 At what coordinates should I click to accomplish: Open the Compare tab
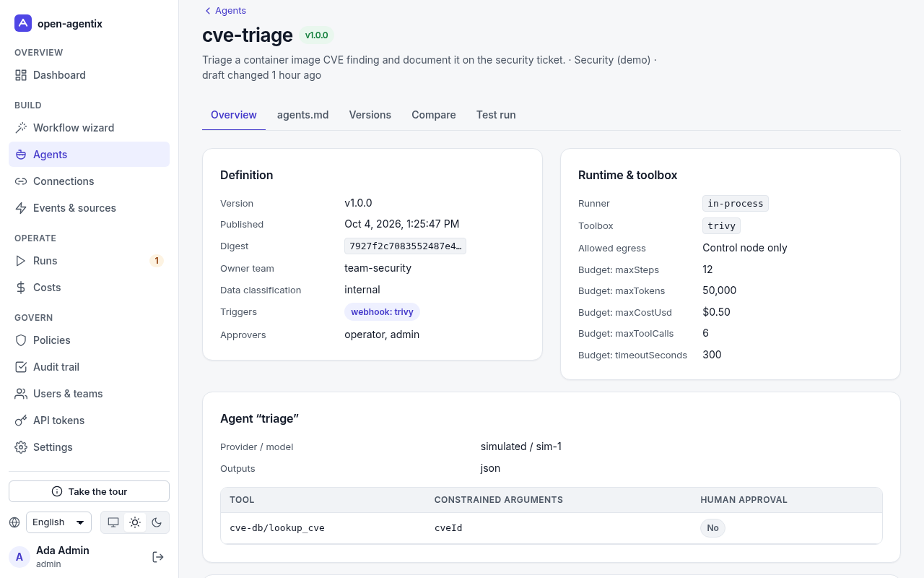pos(434,115)
